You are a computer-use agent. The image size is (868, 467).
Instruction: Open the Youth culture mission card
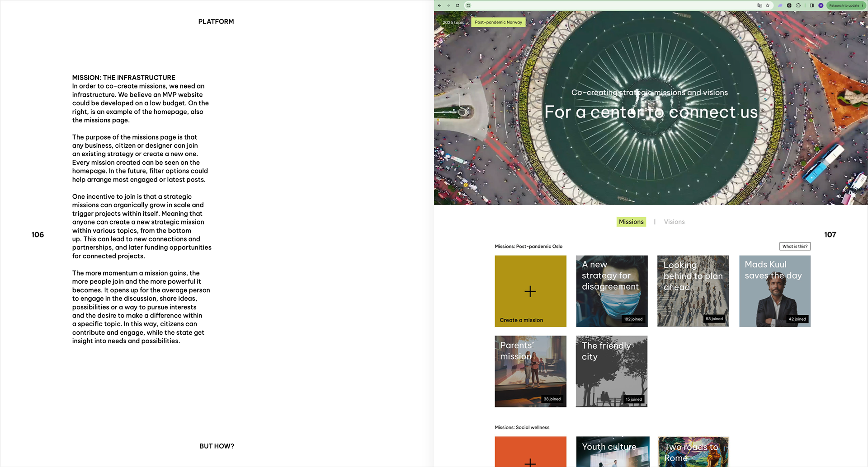(613, 452)
